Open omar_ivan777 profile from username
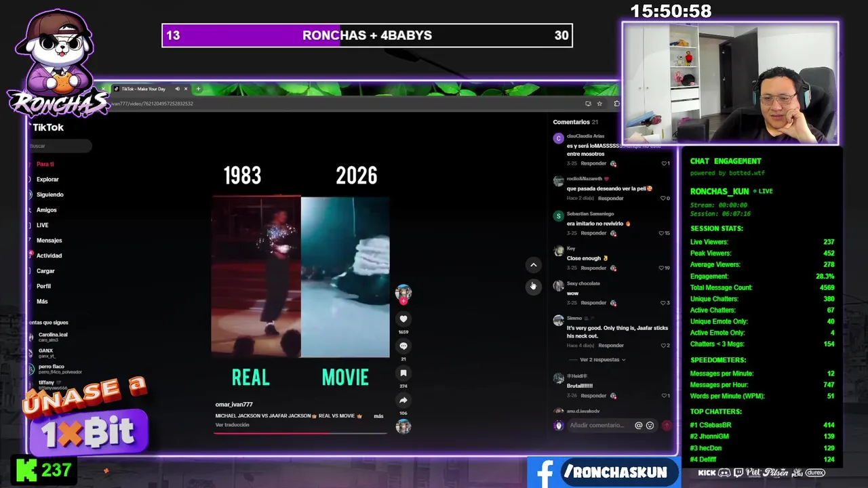The width and height of the screenshot is (868, 488). tap(234, 405)
